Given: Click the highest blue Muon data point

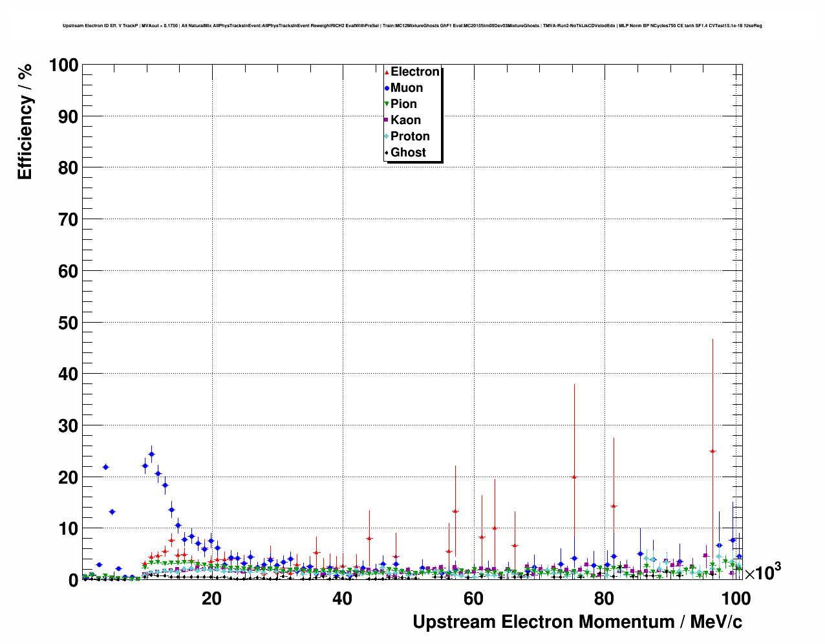Looking at the screenshot, I should (151, 454).
